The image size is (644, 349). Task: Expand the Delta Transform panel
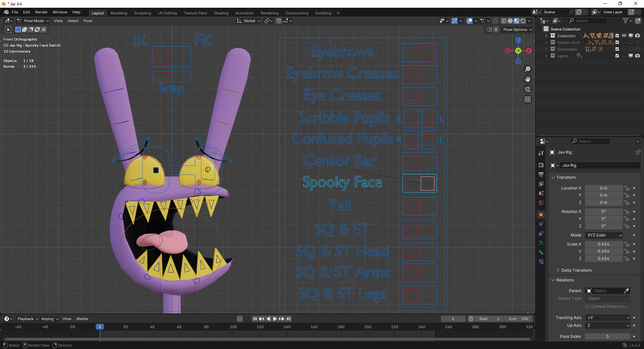(x=576, y=270)
